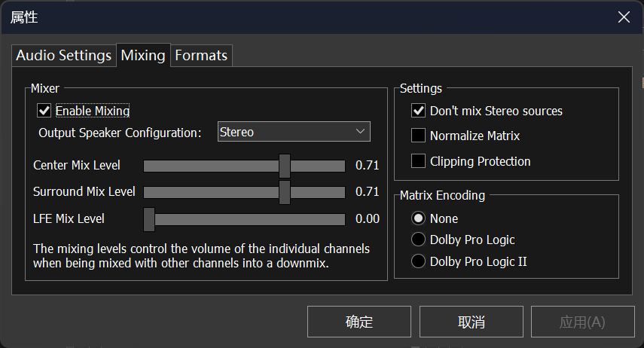Open the Output Speaker Configuration dropdown
Screen dimensions: 644x348
(x=294, y=132)
